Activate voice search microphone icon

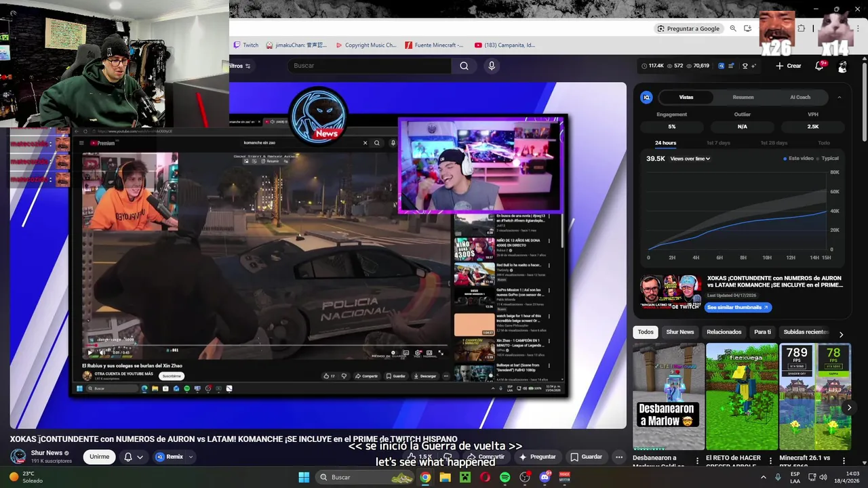492,66
